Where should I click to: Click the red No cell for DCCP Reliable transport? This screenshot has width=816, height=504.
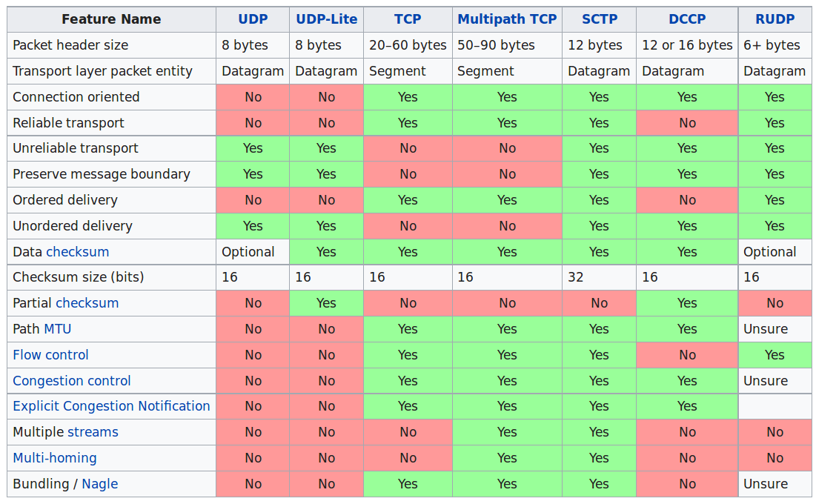point(687,123)
